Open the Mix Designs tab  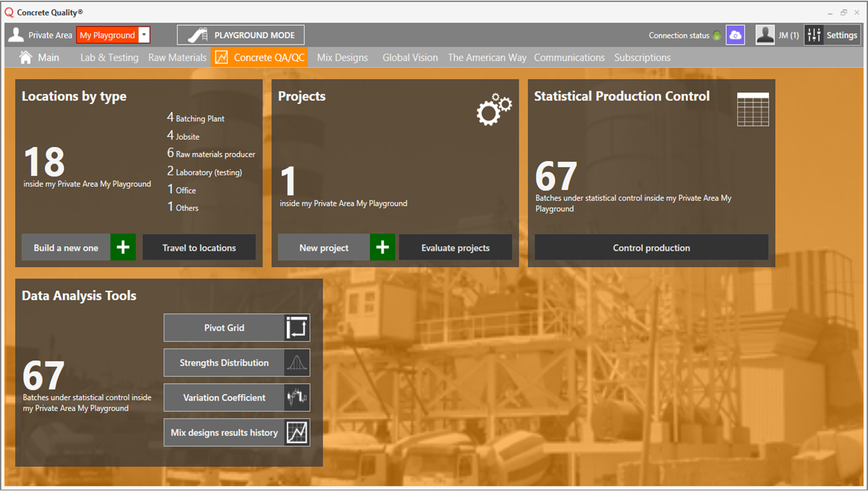[342, 57]
